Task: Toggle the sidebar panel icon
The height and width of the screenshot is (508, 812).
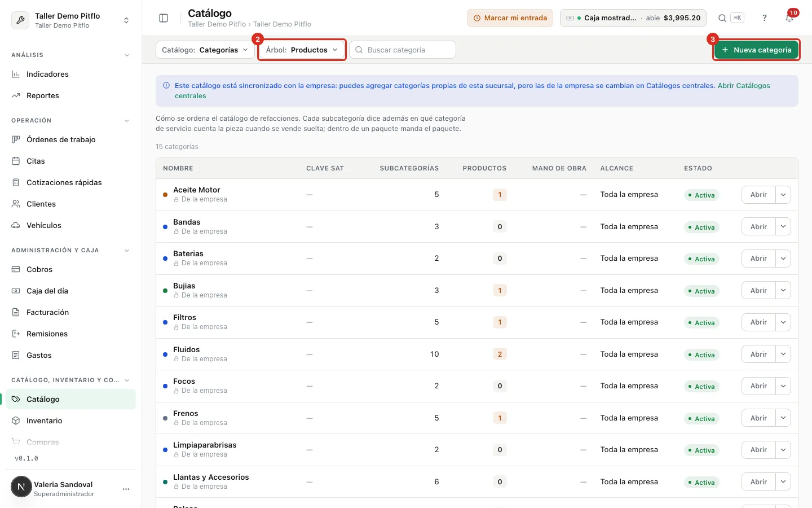Action: pyautogui.click(x=164, y=18)
